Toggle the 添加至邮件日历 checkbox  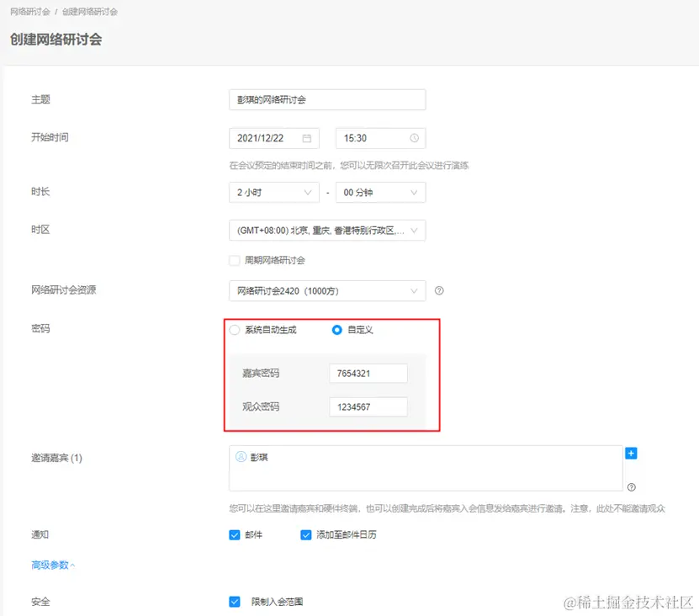click(x=306, y=535)
